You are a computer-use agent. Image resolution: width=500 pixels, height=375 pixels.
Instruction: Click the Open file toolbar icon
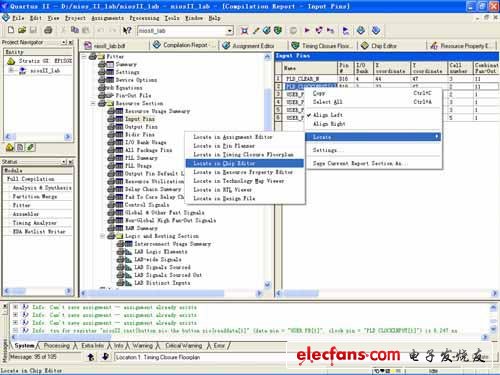point(22,30)
